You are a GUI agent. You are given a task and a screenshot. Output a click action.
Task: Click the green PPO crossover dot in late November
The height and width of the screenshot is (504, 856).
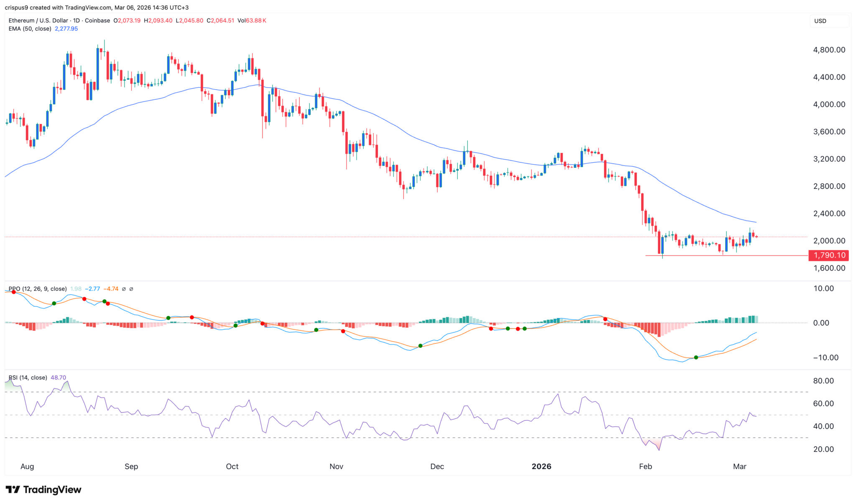[x=420, y=346]
